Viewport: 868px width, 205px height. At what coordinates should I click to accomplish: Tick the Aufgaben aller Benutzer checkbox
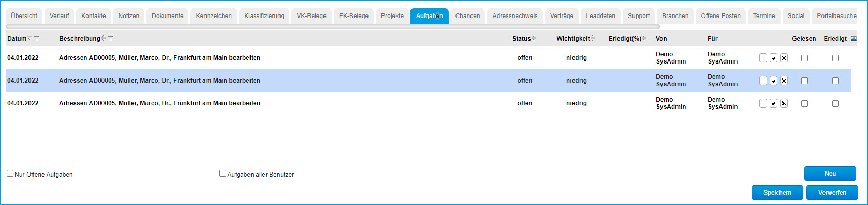coord(223,174)
